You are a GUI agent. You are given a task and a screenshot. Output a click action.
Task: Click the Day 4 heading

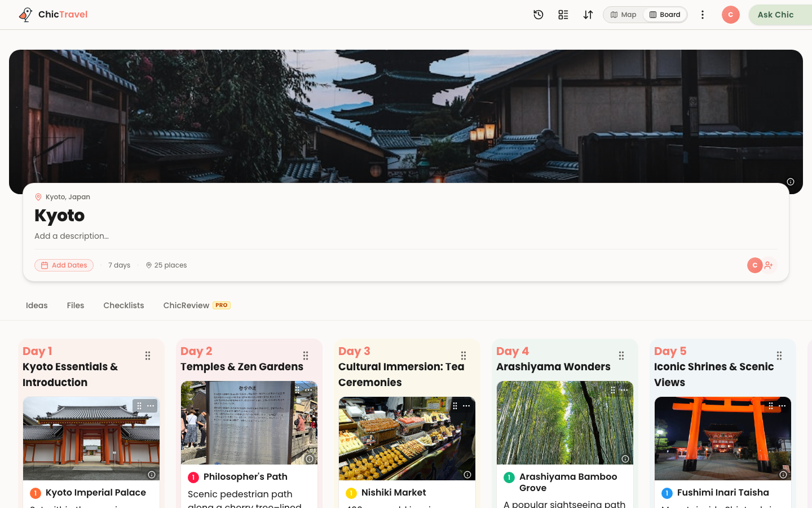(x=513, y=351)
